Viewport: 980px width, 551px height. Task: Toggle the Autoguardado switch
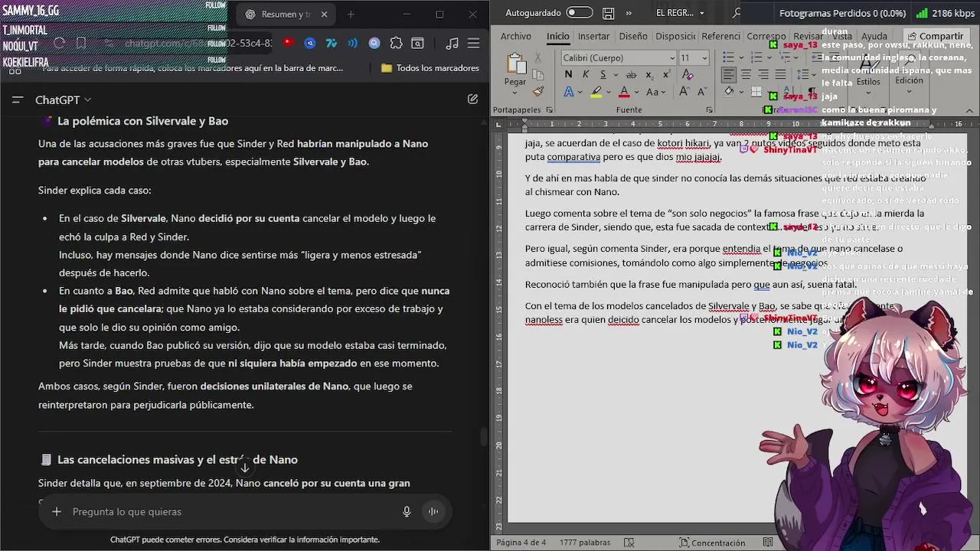[x=580, y=13]
